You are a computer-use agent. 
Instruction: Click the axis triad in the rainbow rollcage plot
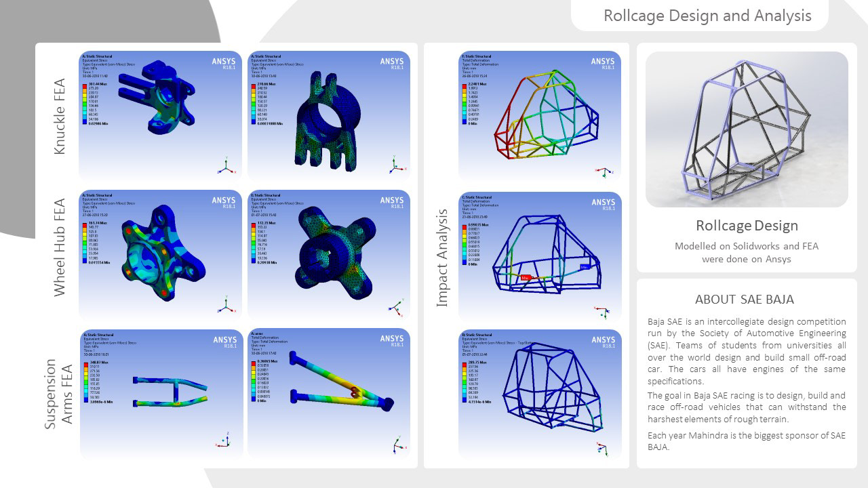click(x=604, y=171)
